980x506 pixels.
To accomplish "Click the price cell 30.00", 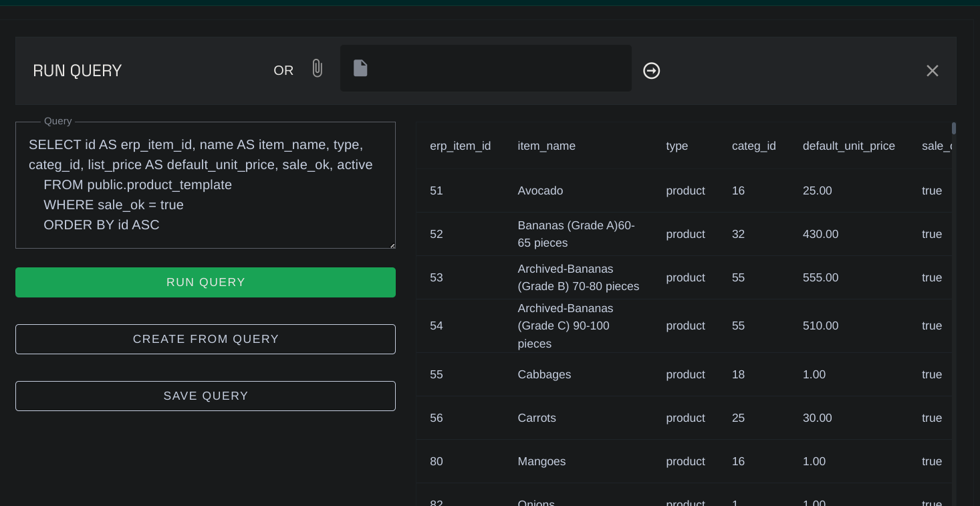I will (817, 418).
